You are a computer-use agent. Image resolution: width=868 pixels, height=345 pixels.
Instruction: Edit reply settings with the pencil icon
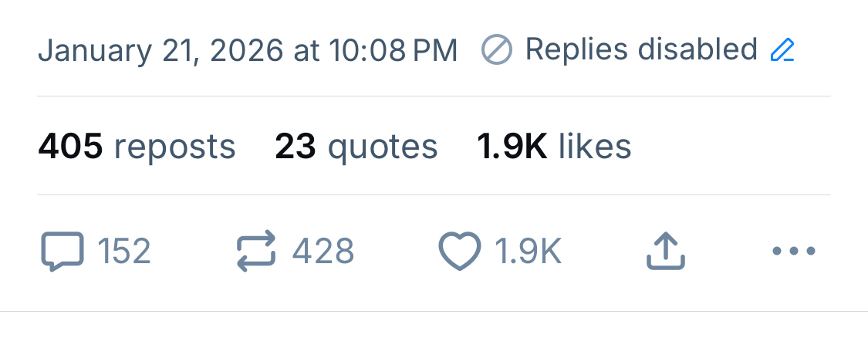[x=782, y=51]
